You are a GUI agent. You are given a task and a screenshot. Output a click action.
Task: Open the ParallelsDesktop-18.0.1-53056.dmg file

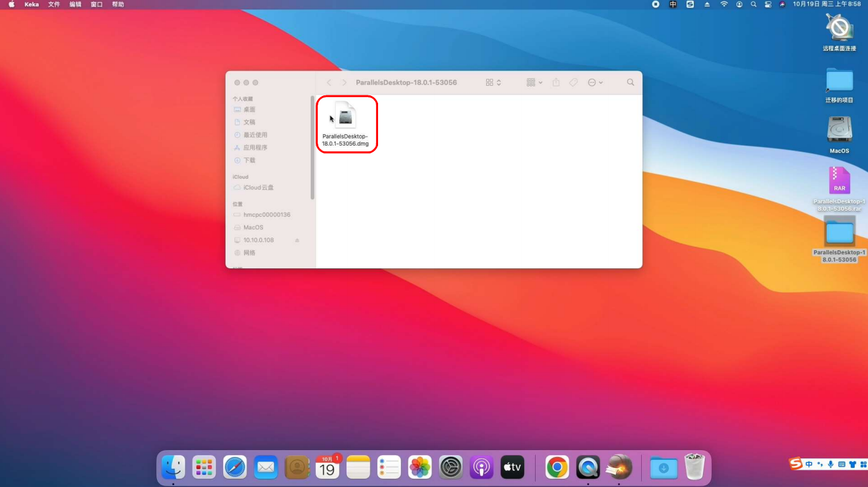[346, 124]
